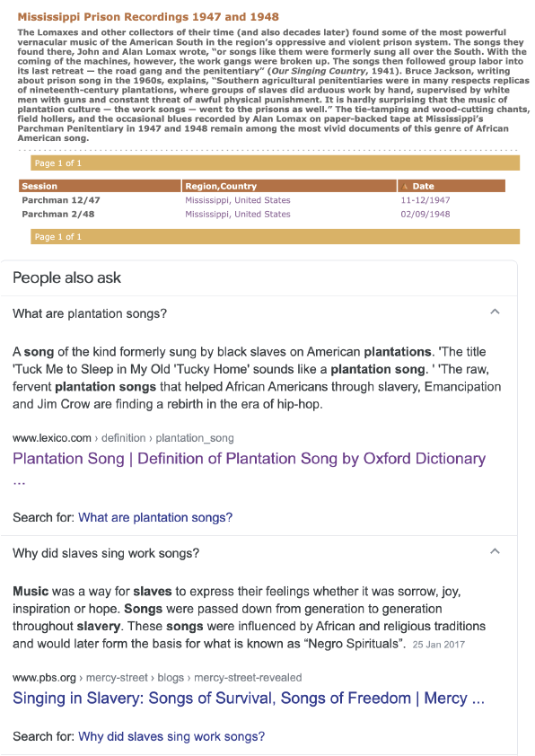Image resolution: width=535 pixels, height=756 pixels.
Task: Click the 'What are plantation songs?' question text
Action: click(x=90, y=313)
